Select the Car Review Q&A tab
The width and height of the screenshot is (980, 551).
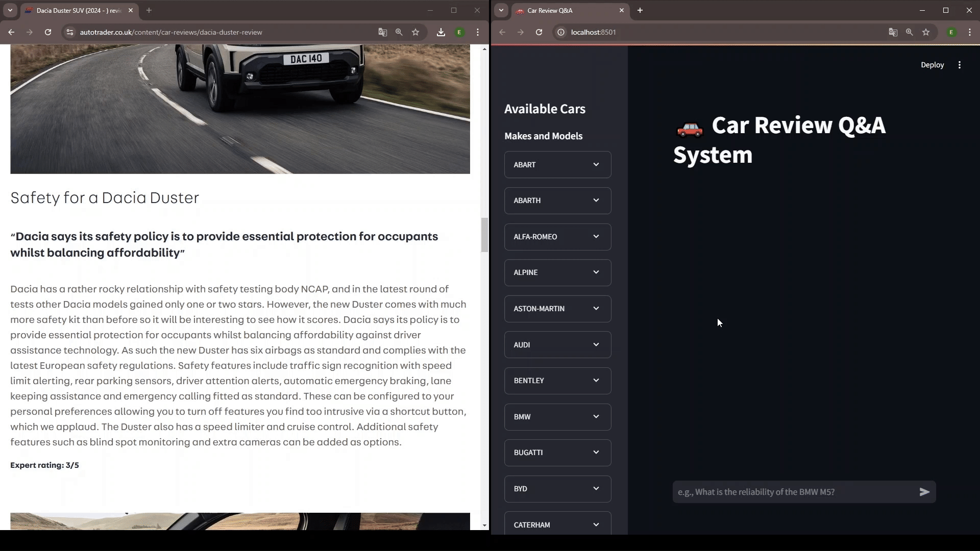[x=570, y=10]
